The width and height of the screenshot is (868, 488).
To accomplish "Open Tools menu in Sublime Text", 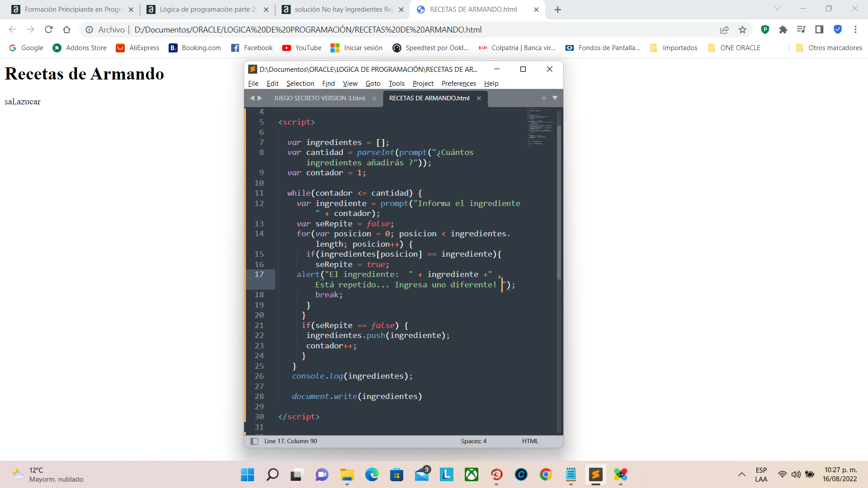I will (x=396, y=84).
